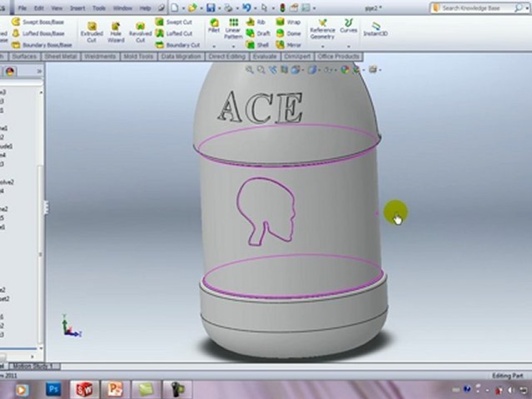
Task: Switch to the Surfaces tab
Action: [x=24, y=57]
